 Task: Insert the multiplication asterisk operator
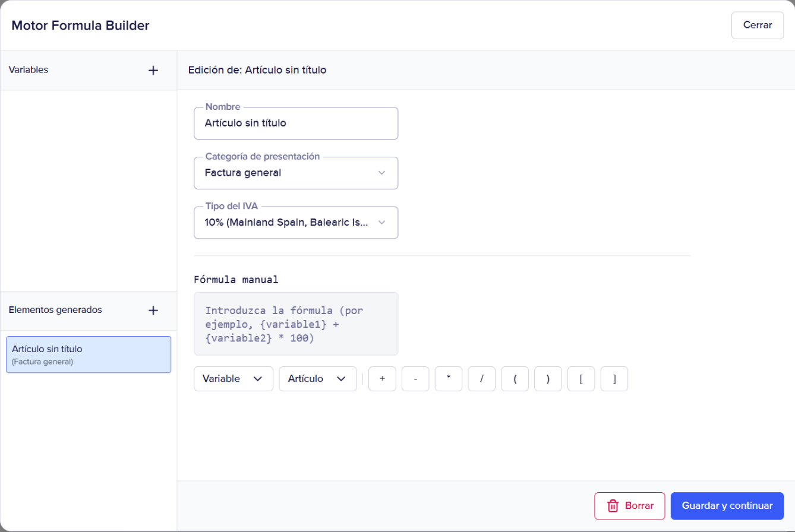tap(449, 379)
